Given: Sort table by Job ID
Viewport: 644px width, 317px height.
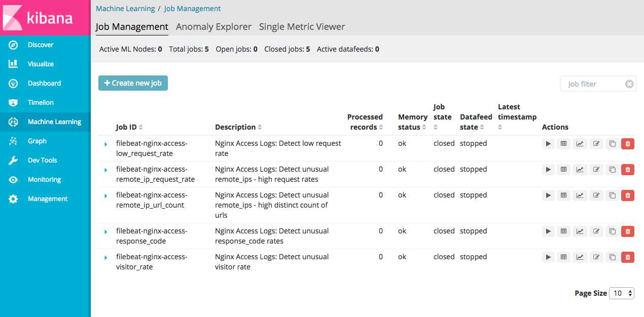Looking at the screenshot, I should 129,127.
